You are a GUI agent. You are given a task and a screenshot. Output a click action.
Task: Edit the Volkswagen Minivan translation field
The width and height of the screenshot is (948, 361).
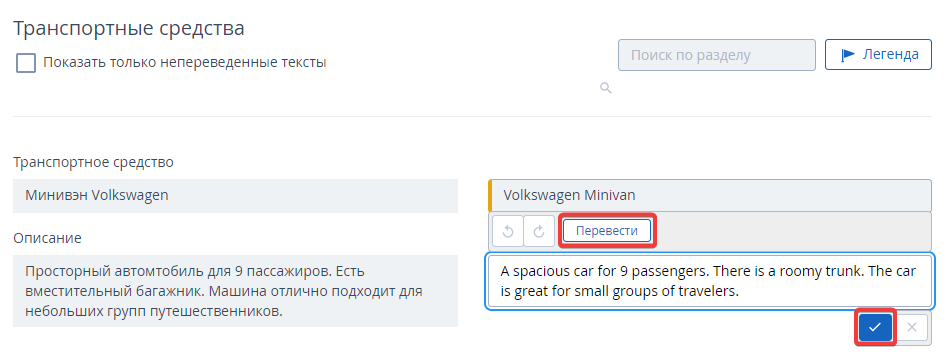710,195
